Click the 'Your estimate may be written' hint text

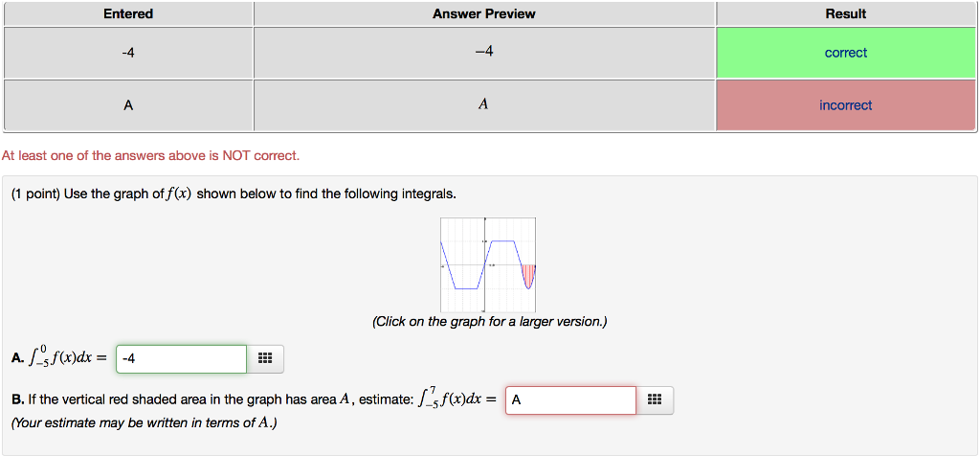point(144,423)
